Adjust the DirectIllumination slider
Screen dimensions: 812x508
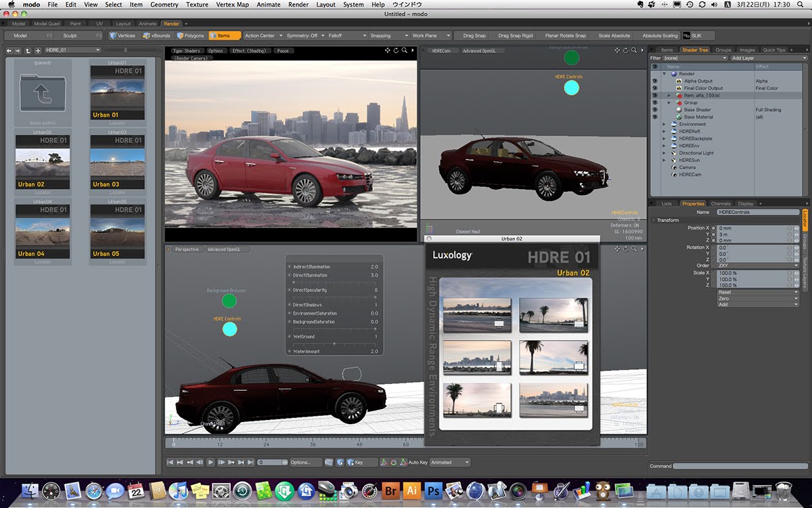pos(334,282)
